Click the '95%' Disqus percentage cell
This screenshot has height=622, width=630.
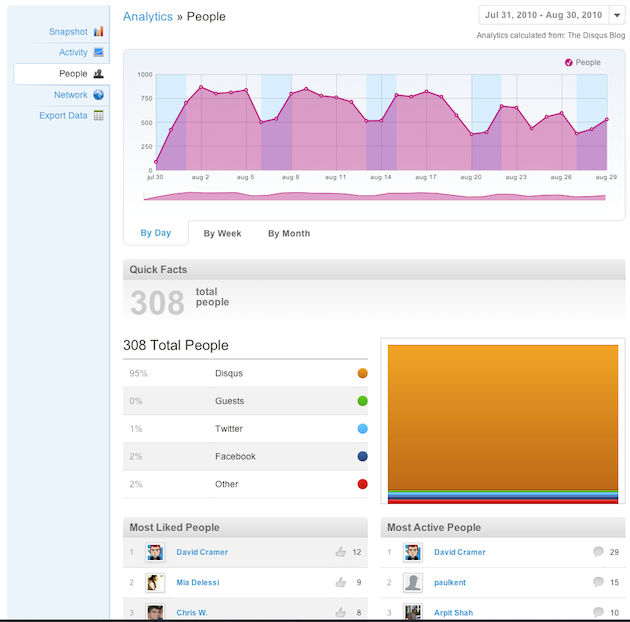(x=138, y=373)
